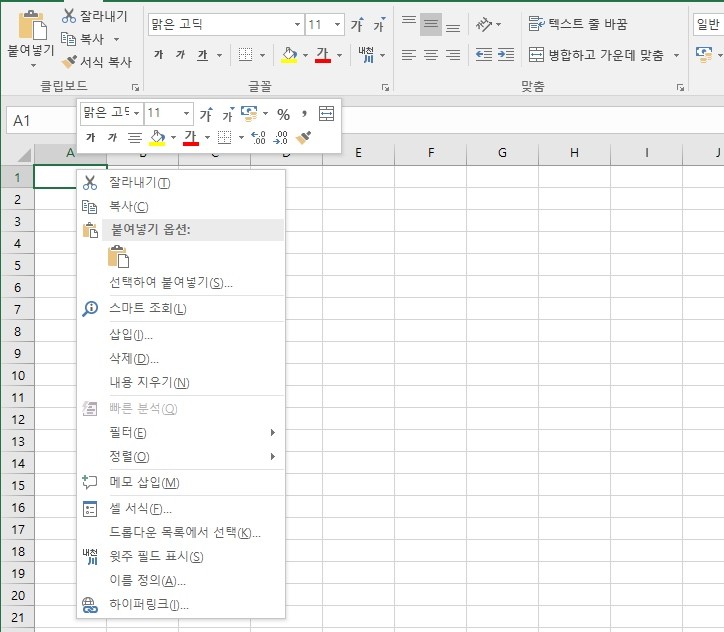
Task: Decrease font size in ribbon
Action: point(379,24)
